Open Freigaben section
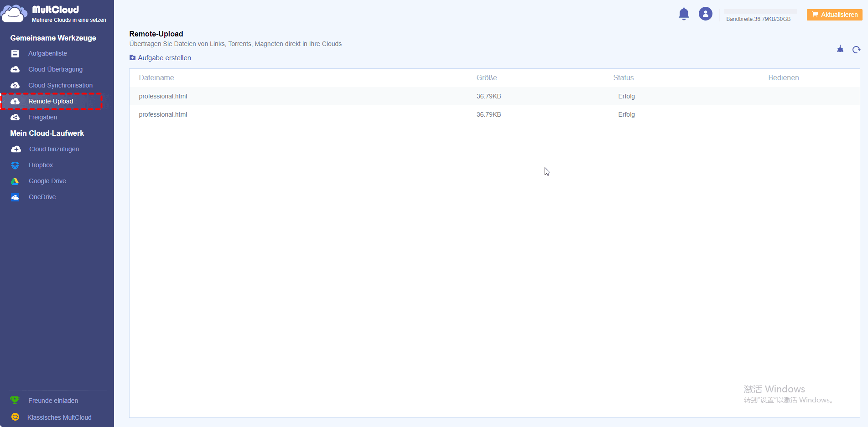The width and height of the screenshot is (868, 427). pyautogui.click(x=43, y=117)
